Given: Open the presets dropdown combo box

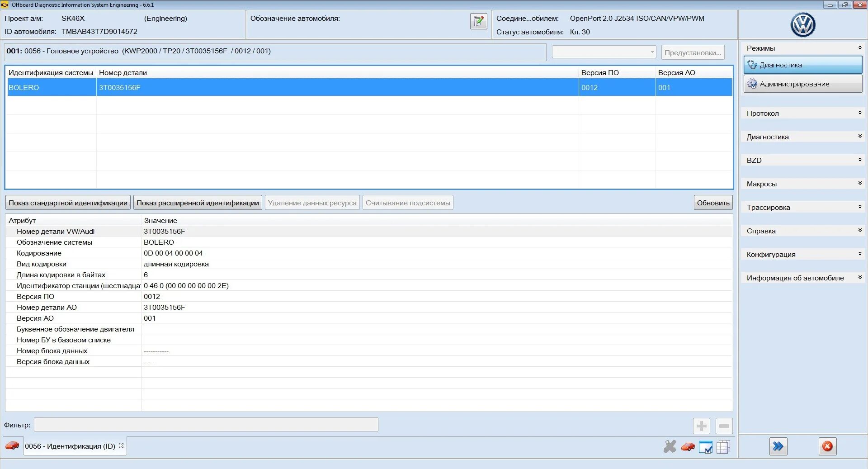Looking at the screenshot, I should coord(604,52).
